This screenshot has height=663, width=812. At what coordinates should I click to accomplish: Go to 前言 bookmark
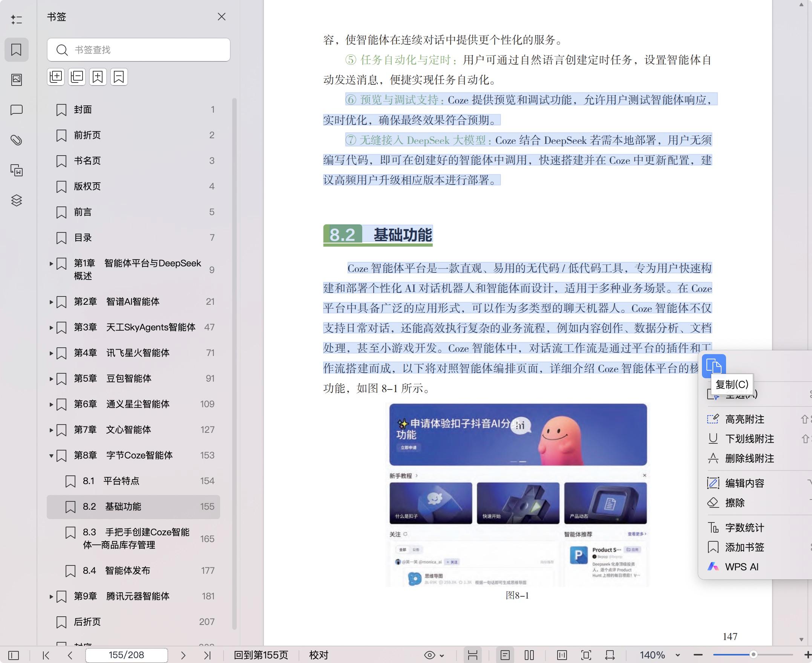point(133,212)
